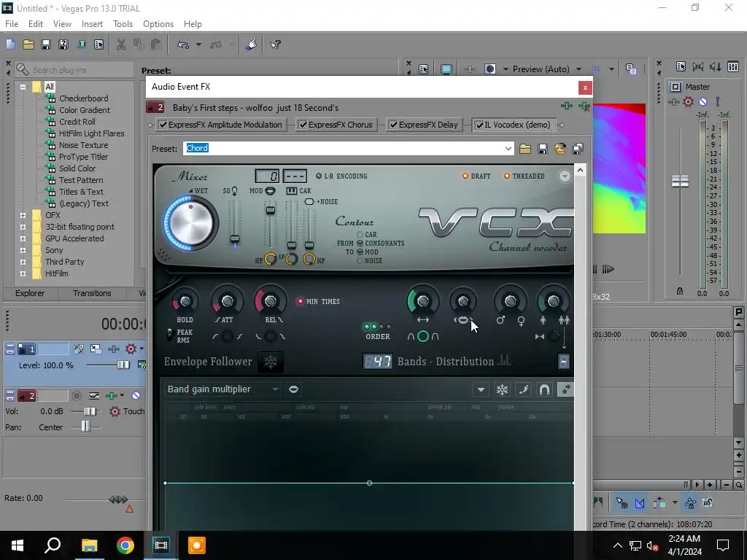Click Master volume fader

(680, 181)
